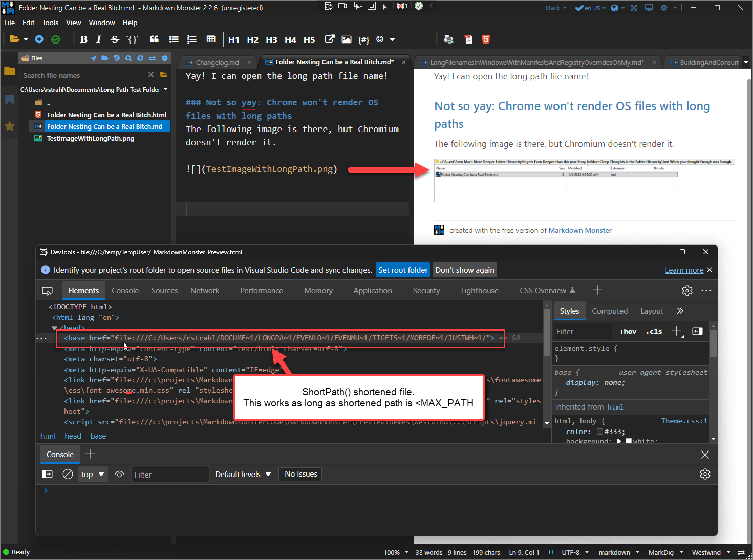753x560 pixels.
Task: Toggle live expression eye icon
Action: tap(119, 474)
